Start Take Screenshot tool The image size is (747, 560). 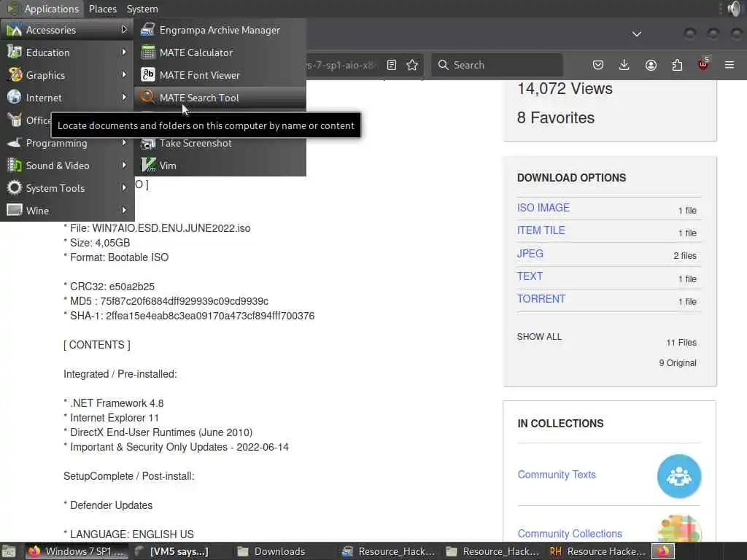[x=220, y=143]
